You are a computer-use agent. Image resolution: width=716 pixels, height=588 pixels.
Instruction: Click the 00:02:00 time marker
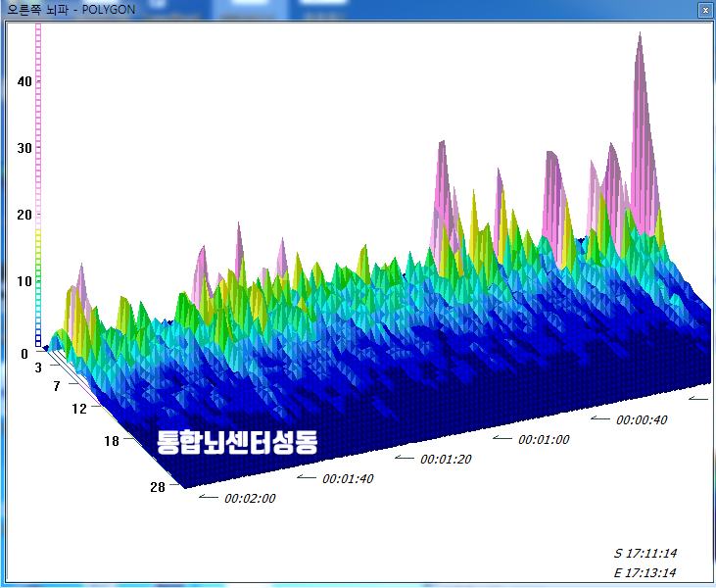pos(250,498)
